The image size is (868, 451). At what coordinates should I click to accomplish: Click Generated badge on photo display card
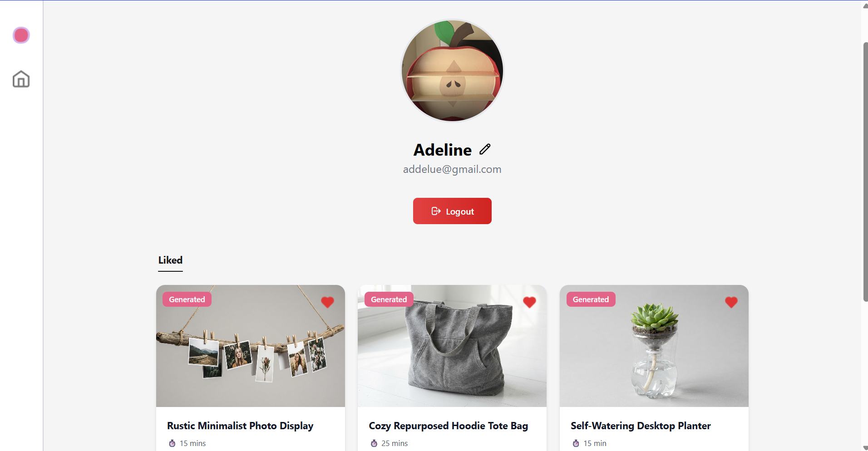[187, 299]
